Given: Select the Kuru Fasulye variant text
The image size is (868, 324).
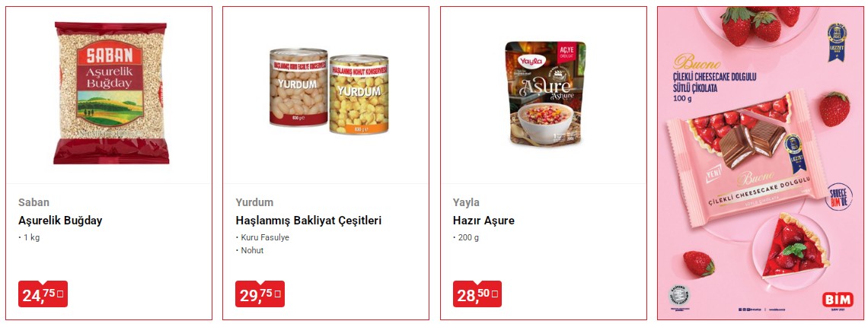Looking at the screenshot, I should [265, 238].
